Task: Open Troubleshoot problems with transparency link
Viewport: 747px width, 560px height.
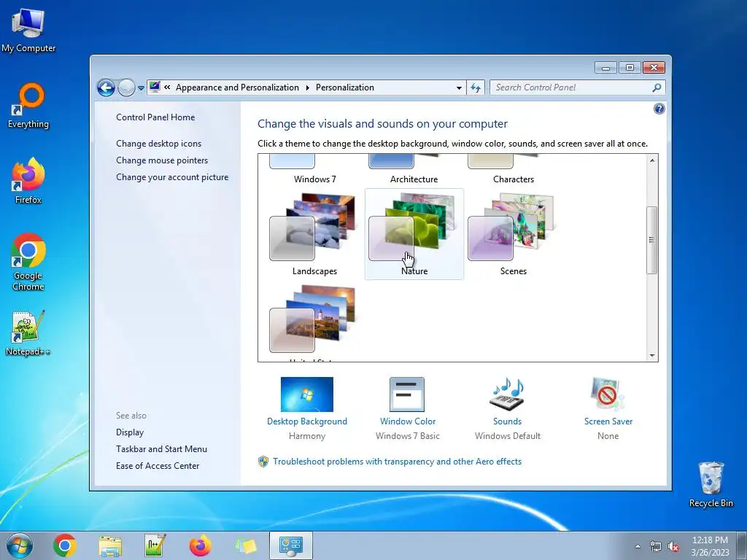Action: (398, 462)
